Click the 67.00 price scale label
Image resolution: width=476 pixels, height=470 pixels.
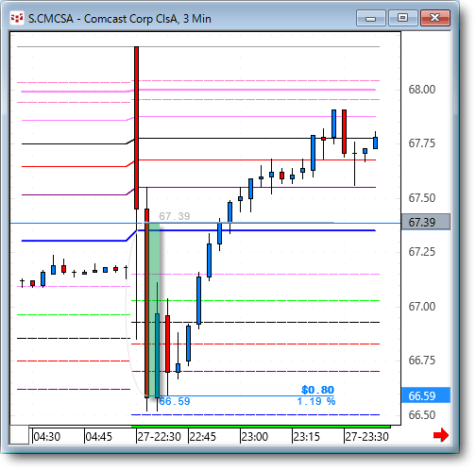422,306
